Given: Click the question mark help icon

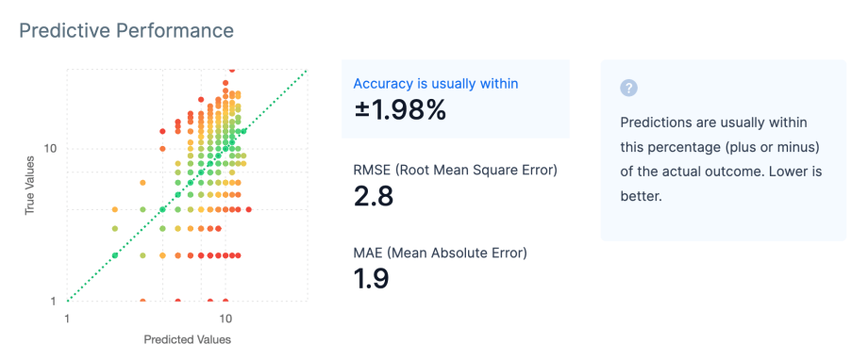Looking at the screenshot, I should click(x=629, y=88).
